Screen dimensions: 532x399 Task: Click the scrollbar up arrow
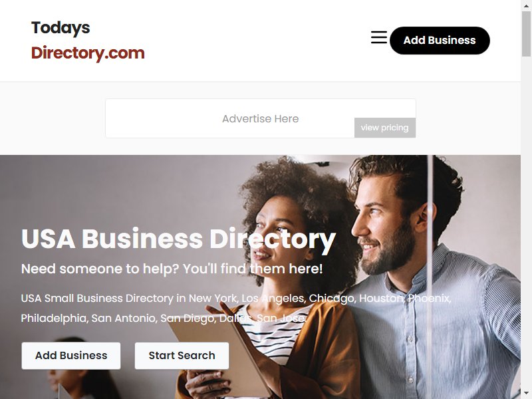tap(526, 5)
